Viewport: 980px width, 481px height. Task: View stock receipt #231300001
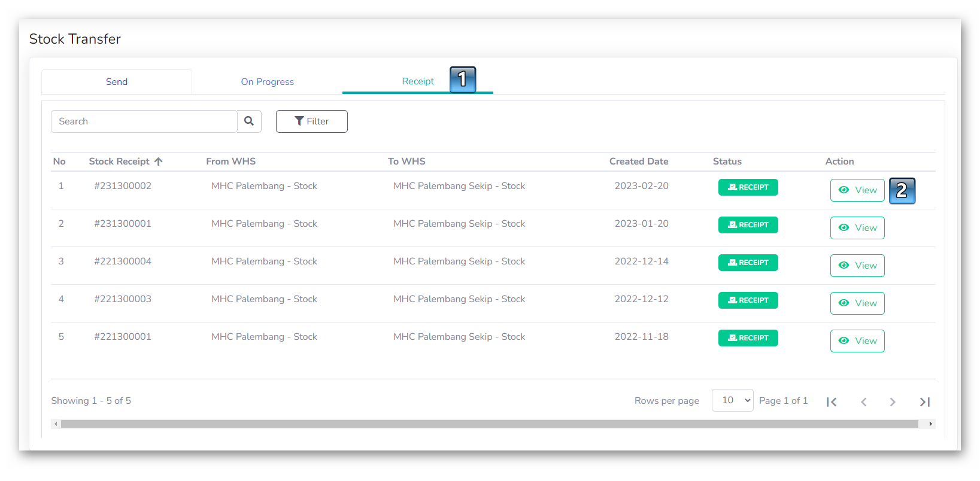coord(857,228)
